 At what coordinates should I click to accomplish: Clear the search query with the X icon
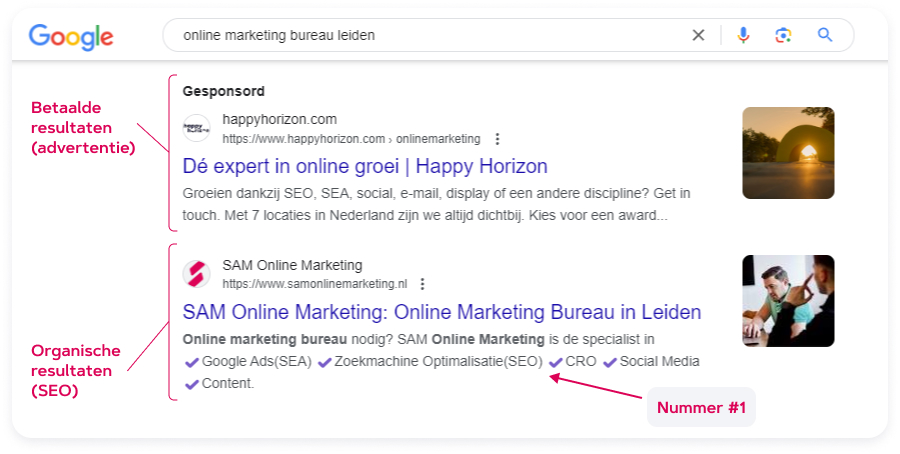[698, 35]
